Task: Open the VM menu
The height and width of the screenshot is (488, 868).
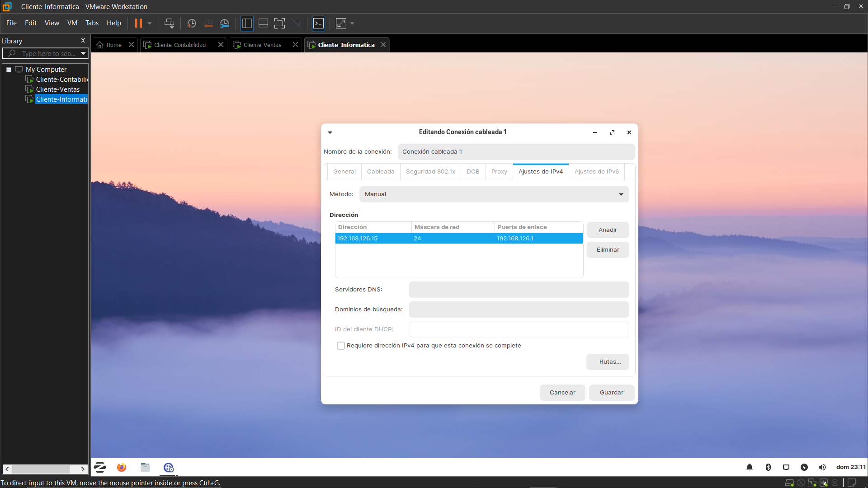Action: click(x=72, y=23)
